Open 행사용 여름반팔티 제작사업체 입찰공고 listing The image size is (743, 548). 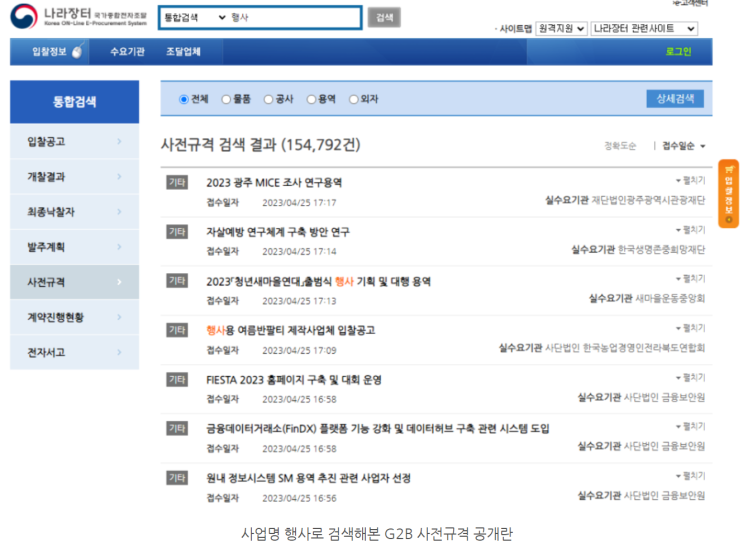[290, 330]
